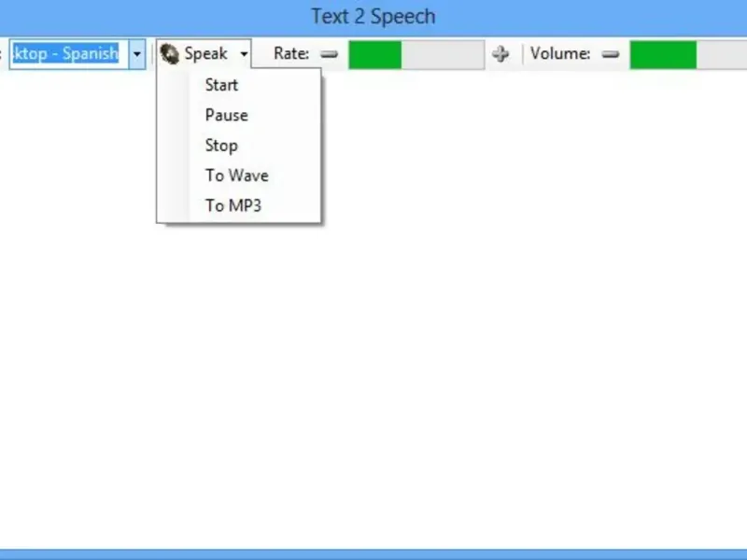Adjust the Rate progress slider
Image resolution: width=747 pixels, height=560 pixels.
coord(416,55)
